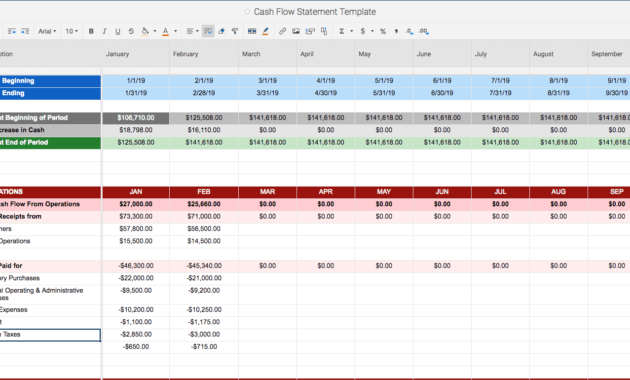The height and width of the screenshot is (380, 630).
Task: Click the $14,500.00 February cell
Action: click(204, 241)
